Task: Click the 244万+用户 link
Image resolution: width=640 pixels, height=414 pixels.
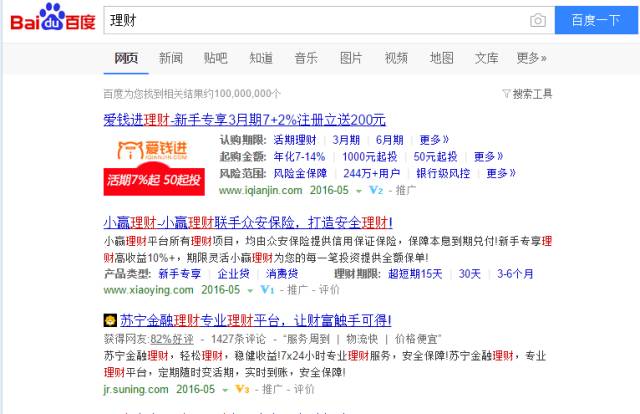Action: 371,174
